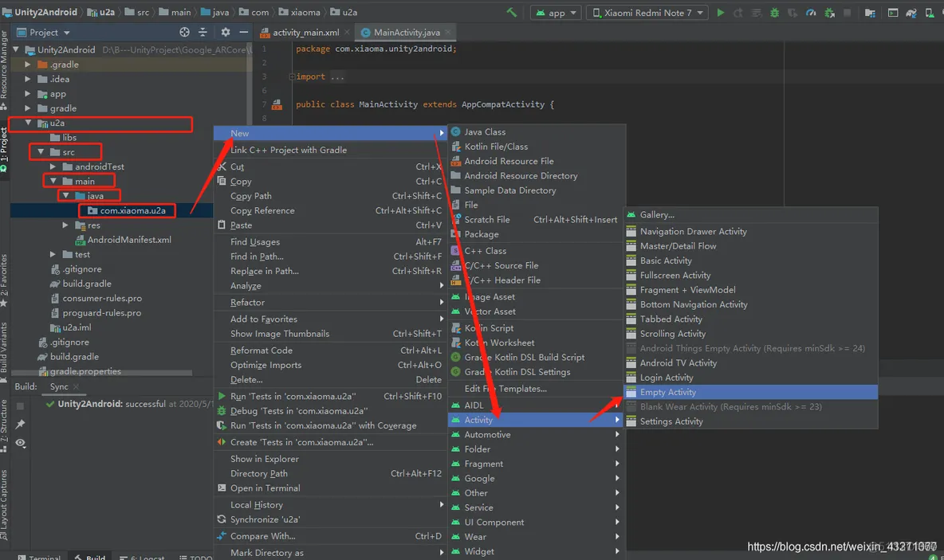Expand the test folder
This screenshot has height=560, width=944.
[53, 254]
